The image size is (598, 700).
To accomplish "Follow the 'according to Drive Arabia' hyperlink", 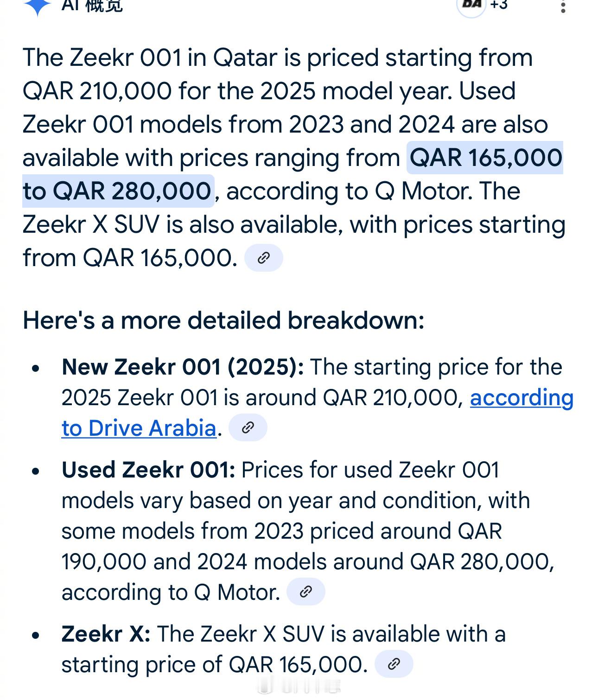I will 522,398.
